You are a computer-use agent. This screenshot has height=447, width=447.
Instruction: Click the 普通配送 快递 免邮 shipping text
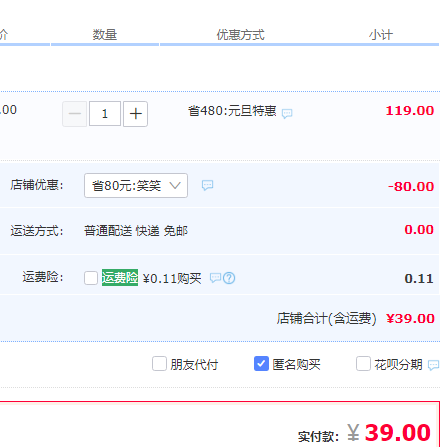[x=136, y=231]
